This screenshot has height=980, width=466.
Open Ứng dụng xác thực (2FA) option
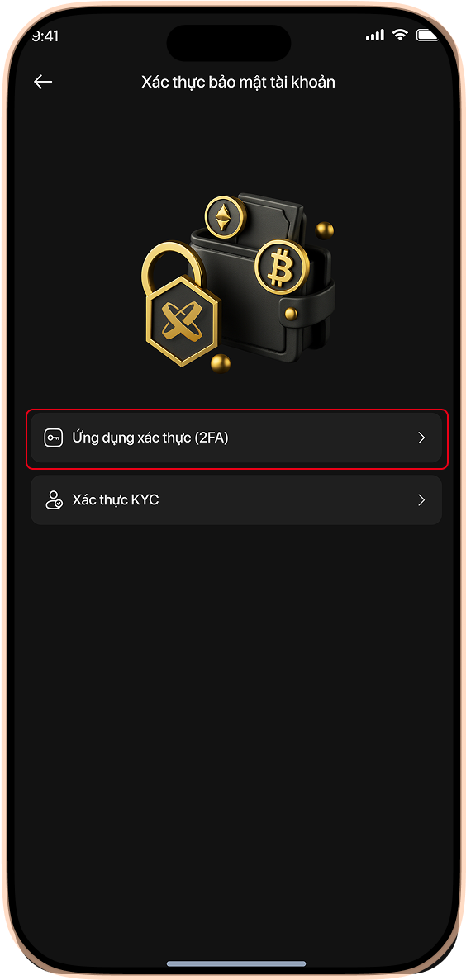tap(236, 438)
